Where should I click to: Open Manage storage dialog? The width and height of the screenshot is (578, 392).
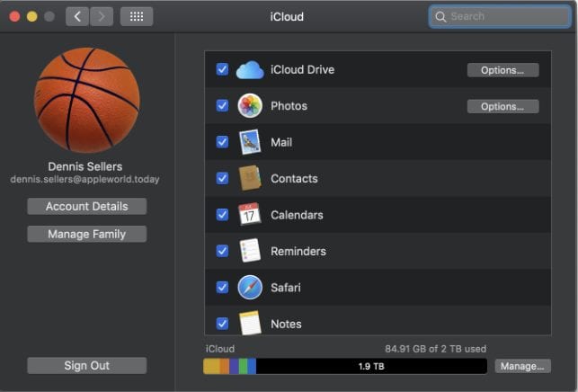coord(521,366)
